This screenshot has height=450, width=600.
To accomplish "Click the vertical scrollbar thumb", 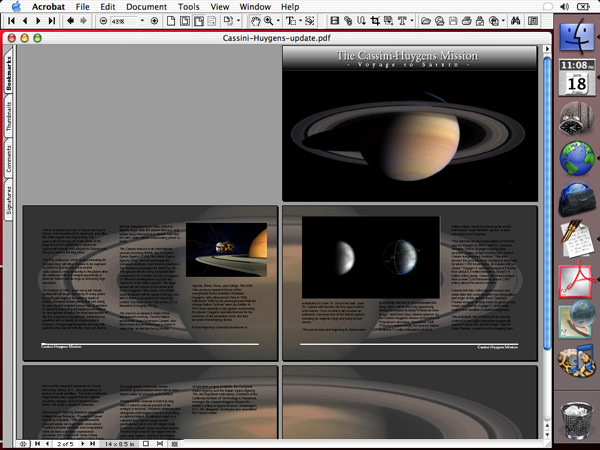I will pos(547,203).
